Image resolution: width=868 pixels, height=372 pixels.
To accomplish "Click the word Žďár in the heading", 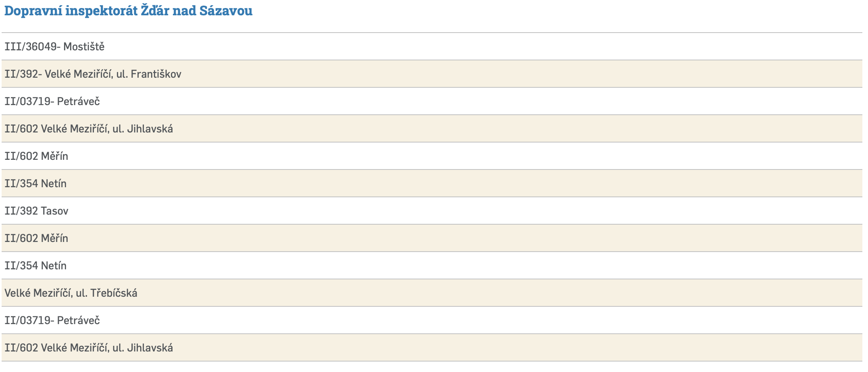I will click(155, 11).
